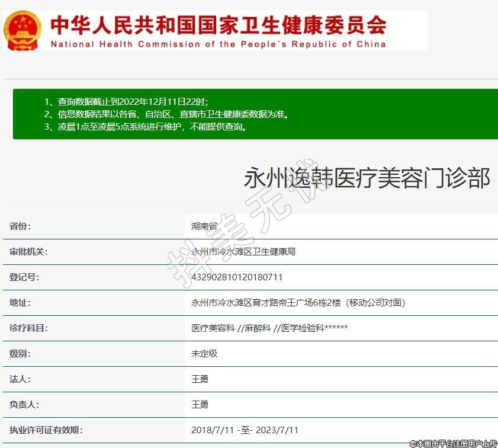Select the 省份 row label

[20, 226]
